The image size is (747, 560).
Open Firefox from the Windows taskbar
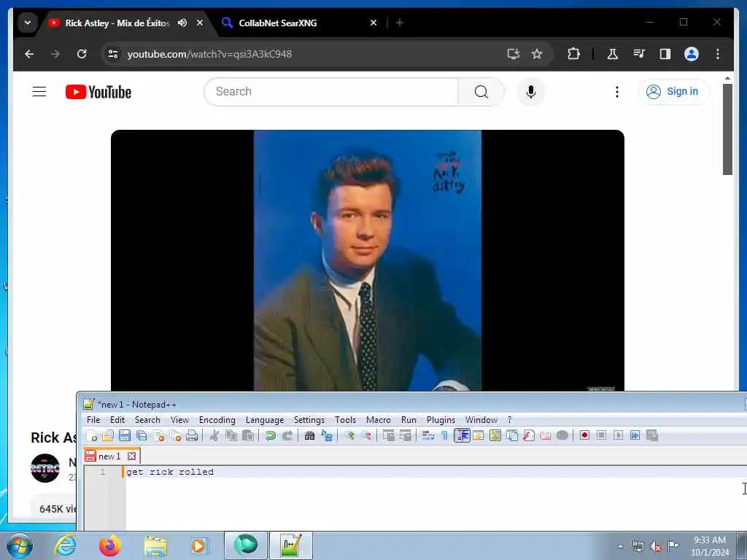[x=110, y=545]
